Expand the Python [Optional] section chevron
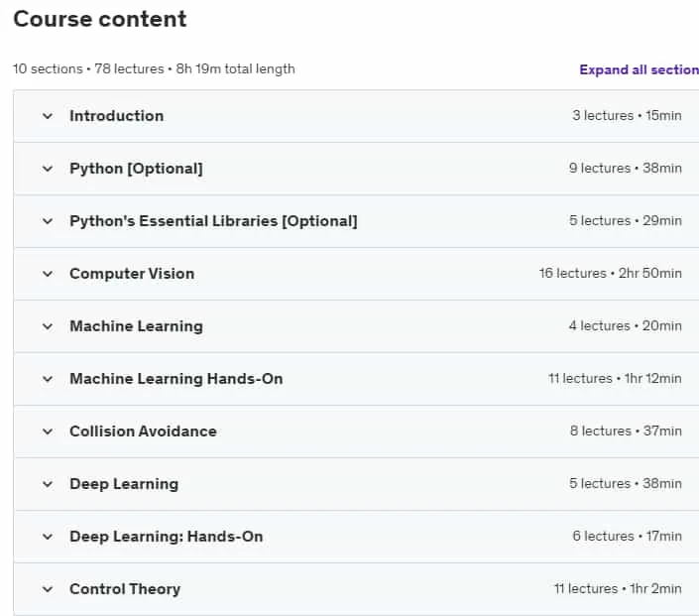699x616 pixels. pos(48,169)
